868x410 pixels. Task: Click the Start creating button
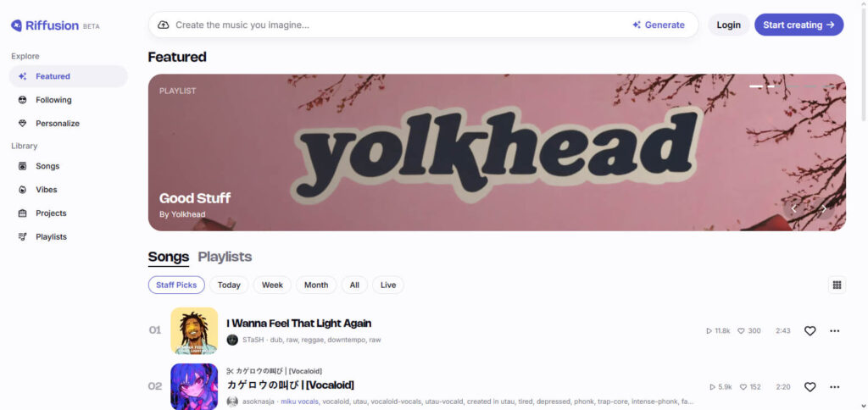[x=798, y=25]
